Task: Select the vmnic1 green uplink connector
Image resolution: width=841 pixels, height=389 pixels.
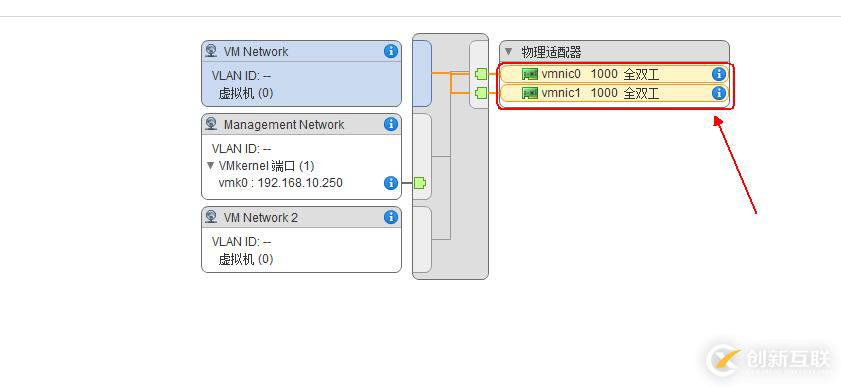Action: pos(481,93)
